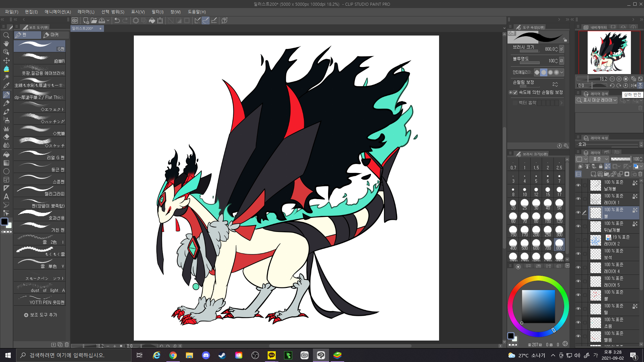Uncheck 속도에 의한 손떨림 보정 checkbox
Viewport: 644px width, 362px height.
coord(516,93)
